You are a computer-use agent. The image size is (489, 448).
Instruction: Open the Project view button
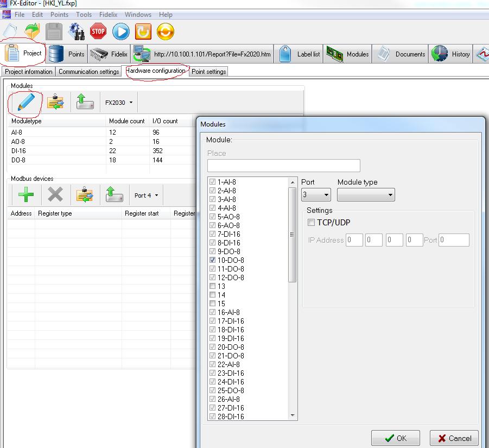coord(24,53)
